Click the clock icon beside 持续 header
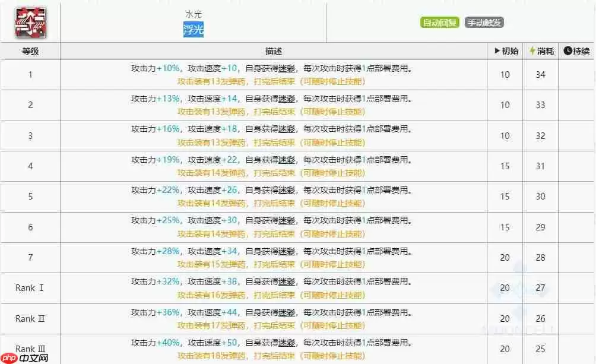The width and height of the screenshot is (596, 364). point(568,51)
